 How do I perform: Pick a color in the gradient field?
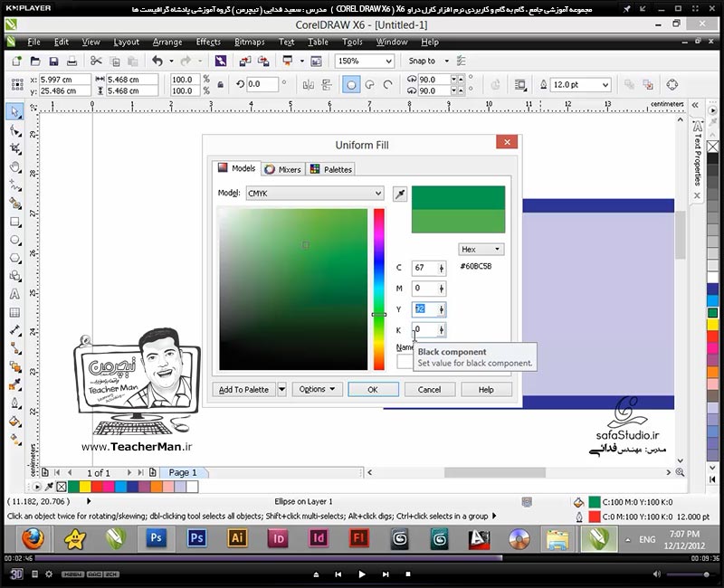(x=293, y=289)
